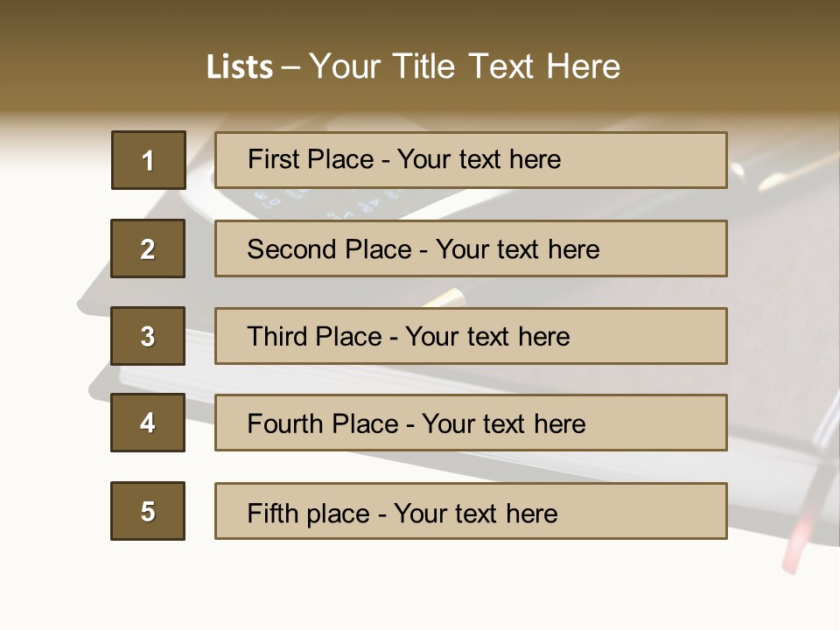840x630 pixels.
Task: Click 'Your text here' in the Fourth Place bar
Action: pos(503,424)
